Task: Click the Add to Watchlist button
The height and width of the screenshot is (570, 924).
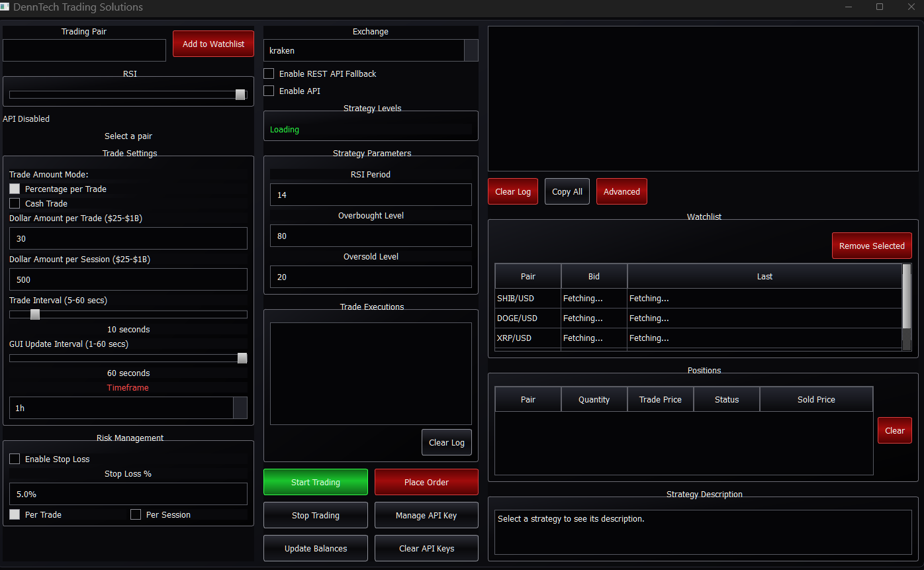Action: click(x=213, y=44)
